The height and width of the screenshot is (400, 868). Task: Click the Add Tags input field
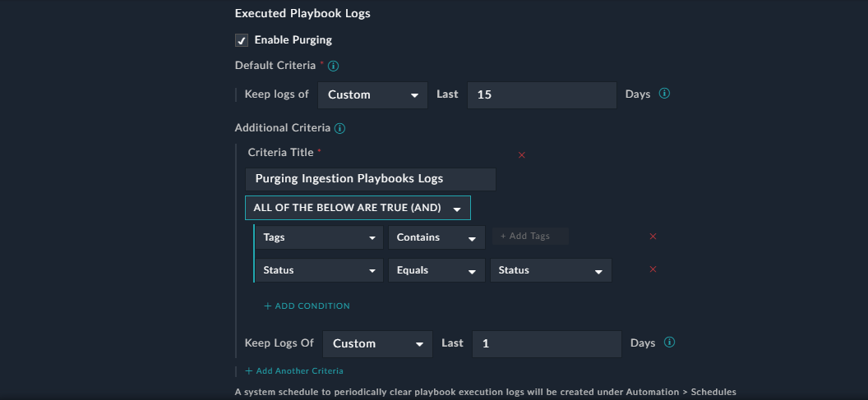pyautogui.click(x=529, y=237)
